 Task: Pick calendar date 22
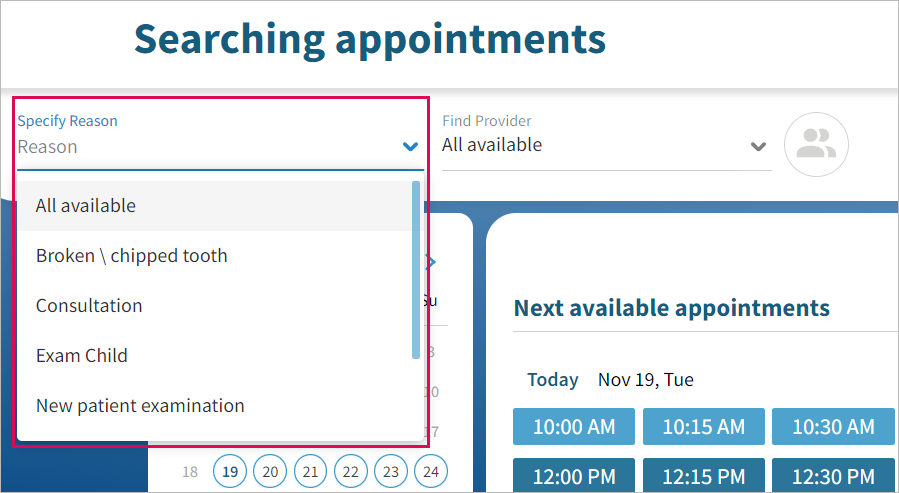click(x=350, y=471)
